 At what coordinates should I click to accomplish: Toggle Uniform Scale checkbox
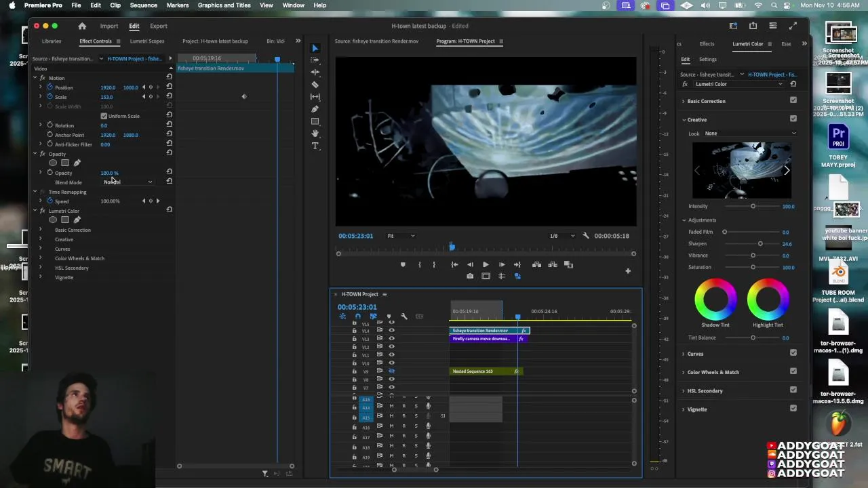(x=104, y=116)
